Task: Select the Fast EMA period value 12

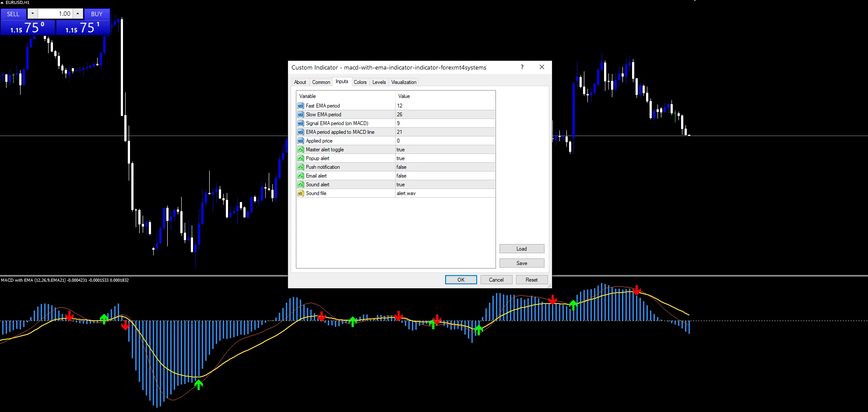Action: pyautogui.click(x=445, y=106)
